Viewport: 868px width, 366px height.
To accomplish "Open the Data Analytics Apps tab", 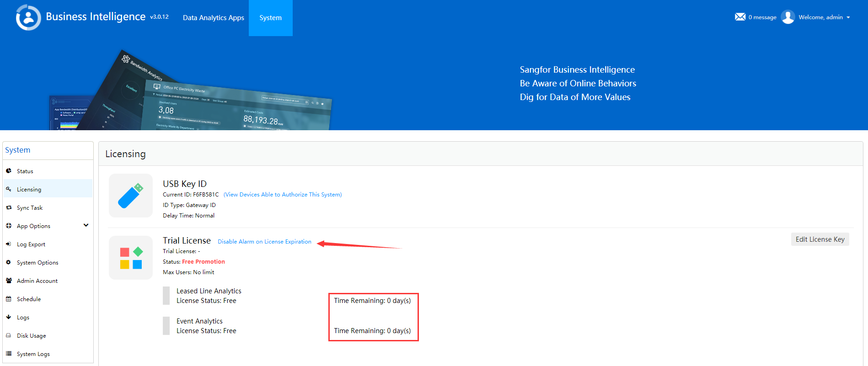I will tap(214, 18).
